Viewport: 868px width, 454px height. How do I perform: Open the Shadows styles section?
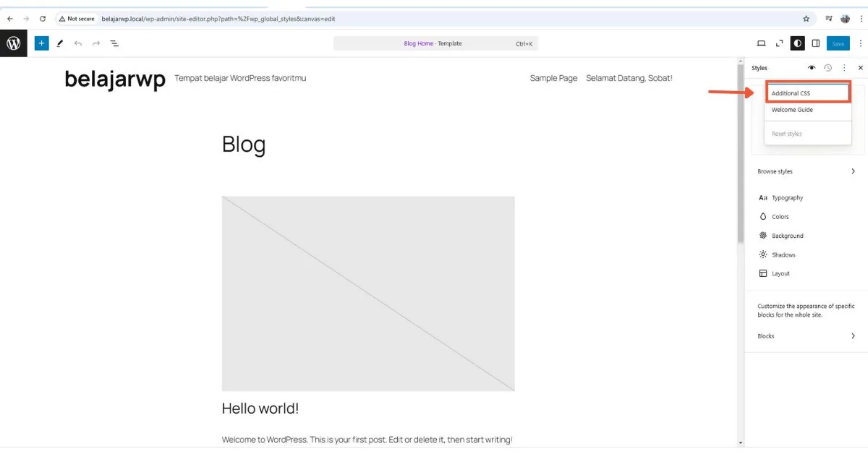click(783, 254)
